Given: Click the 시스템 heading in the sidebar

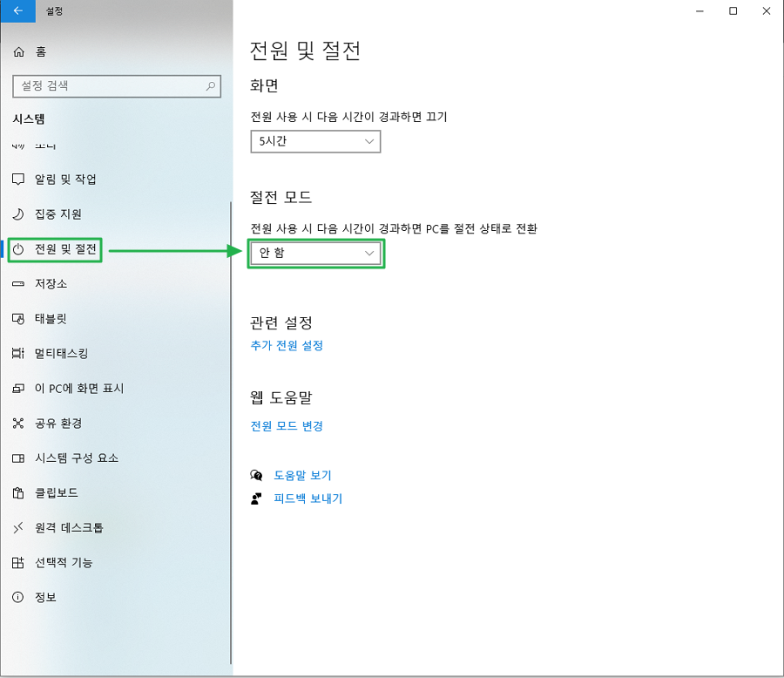Looking at the screenshot, I should 29,119.
